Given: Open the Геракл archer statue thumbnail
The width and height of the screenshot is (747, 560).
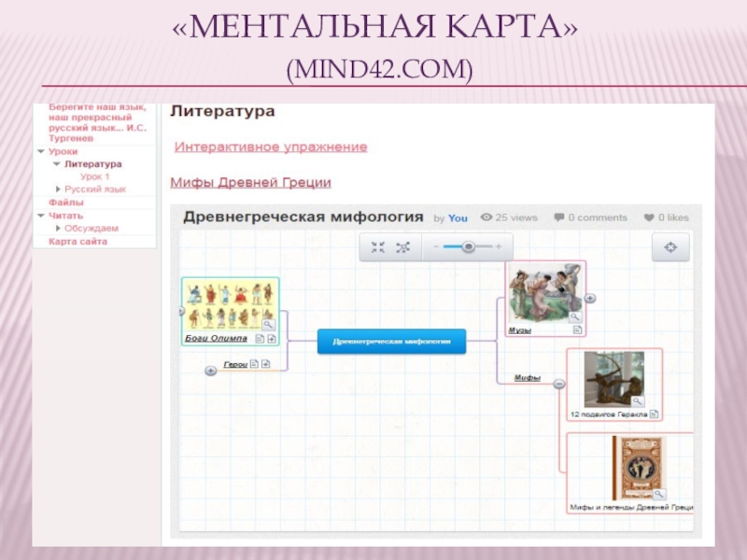Looking at the screenshot, I should pos(614,379).
